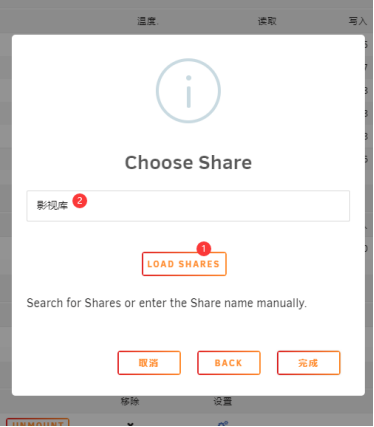
Task: Click the 移除 column label
Action: (130, 401)
